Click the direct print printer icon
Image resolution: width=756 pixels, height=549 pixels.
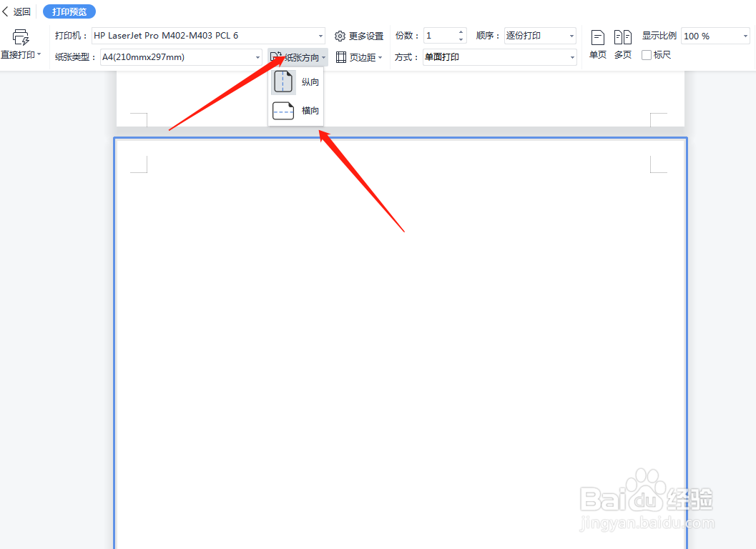(x=21, y=37)
